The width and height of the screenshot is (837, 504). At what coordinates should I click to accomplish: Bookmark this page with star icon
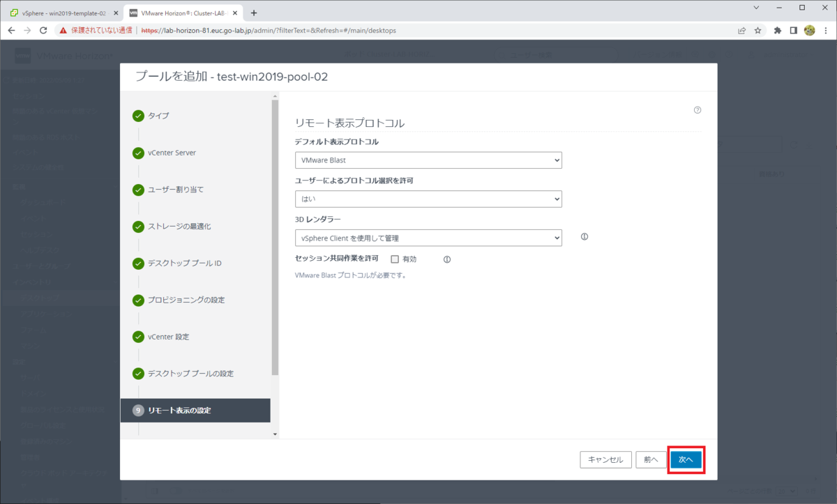tap(757, 31)
